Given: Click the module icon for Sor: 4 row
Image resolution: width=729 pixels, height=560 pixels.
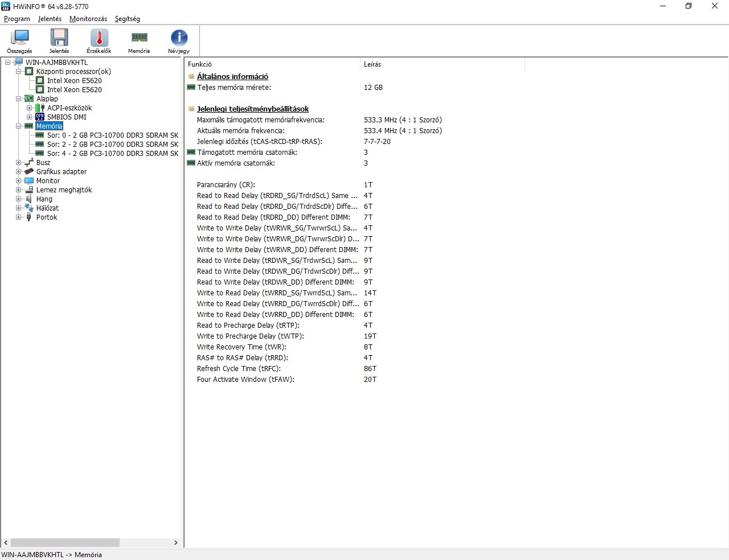Looking at the screenshot, I should click(40, 153).
